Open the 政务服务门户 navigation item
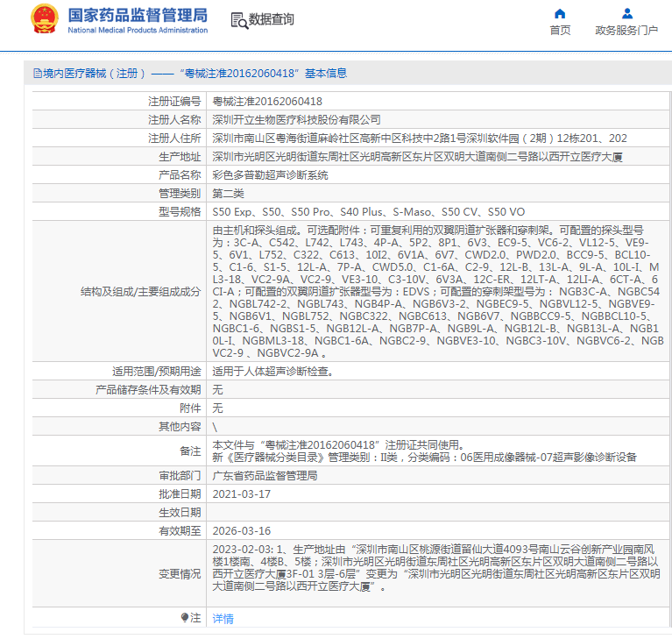This screenshot has width=672, height=639. click(x=626, y=31)
